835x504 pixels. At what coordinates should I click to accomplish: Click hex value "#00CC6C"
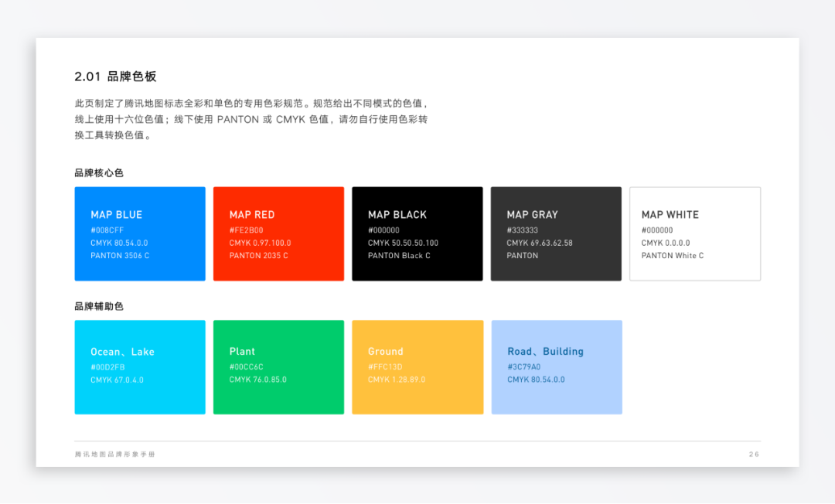coord(247,367)
